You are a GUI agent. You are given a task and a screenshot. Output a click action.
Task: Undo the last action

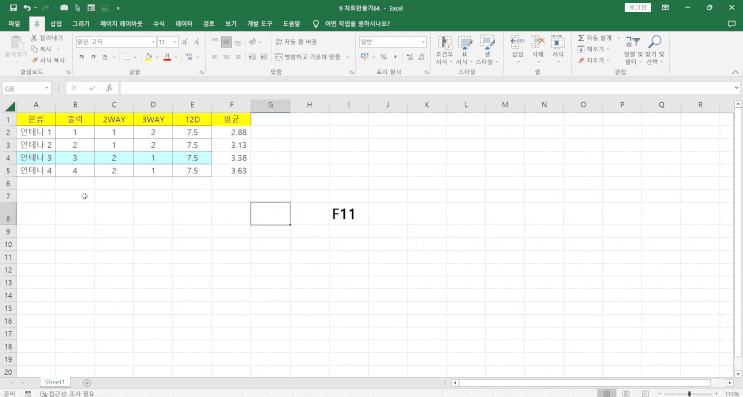point(27,8)
